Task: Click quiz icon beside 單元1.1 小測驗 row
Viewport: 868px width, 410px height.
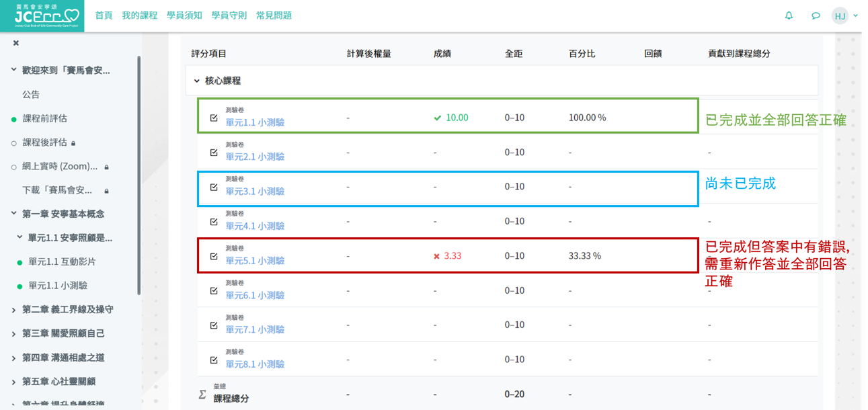Action: tap(214, 118)
